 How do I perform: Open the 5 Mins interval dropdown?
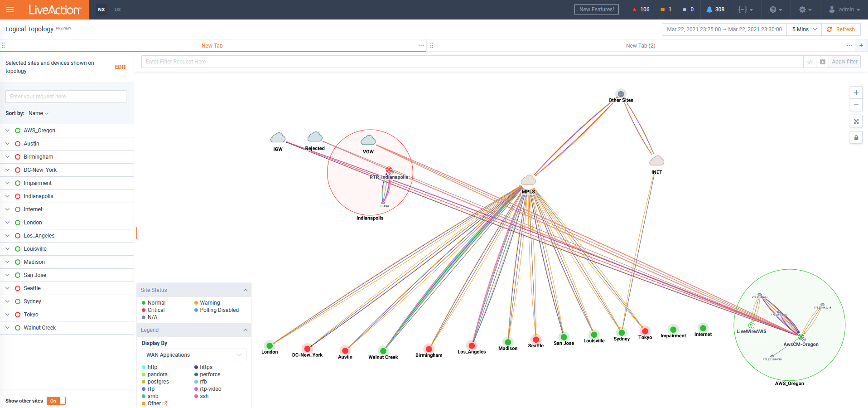coord(804,29)
